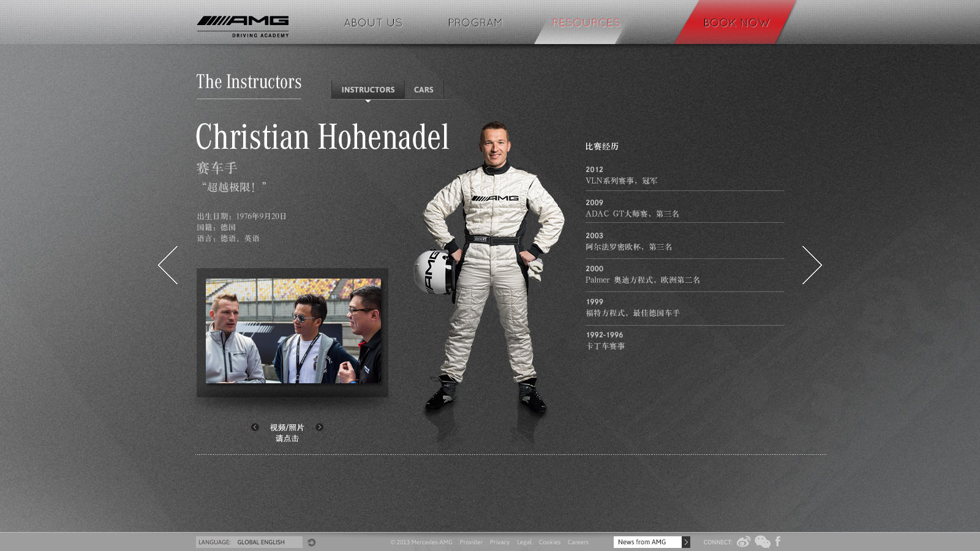Click the © 2013 Mercedes-AMG text
The image size is (980, 551).
pyautogui.click(x=421, y=542)
